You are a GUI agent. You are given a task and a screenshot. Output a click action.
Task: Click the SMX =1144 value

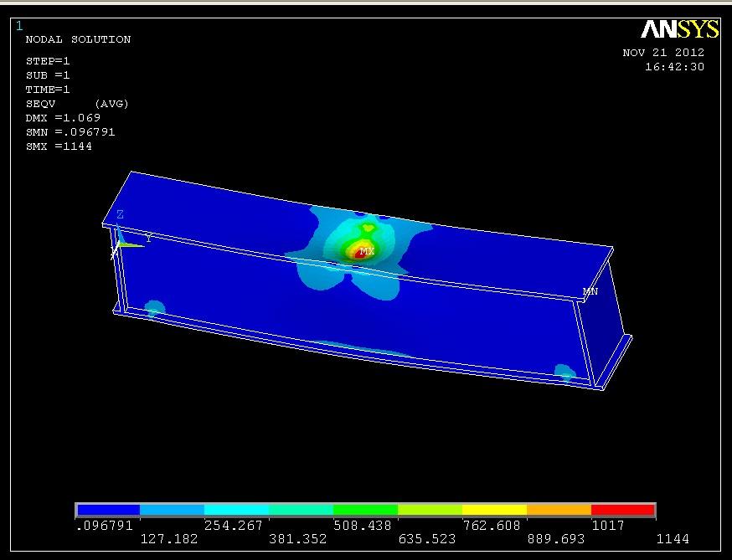59,146
